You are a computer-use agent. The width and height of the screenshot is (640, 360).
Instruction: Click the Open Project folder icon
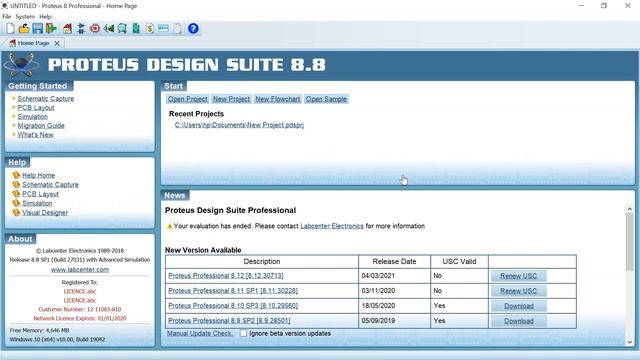point(24,28)
